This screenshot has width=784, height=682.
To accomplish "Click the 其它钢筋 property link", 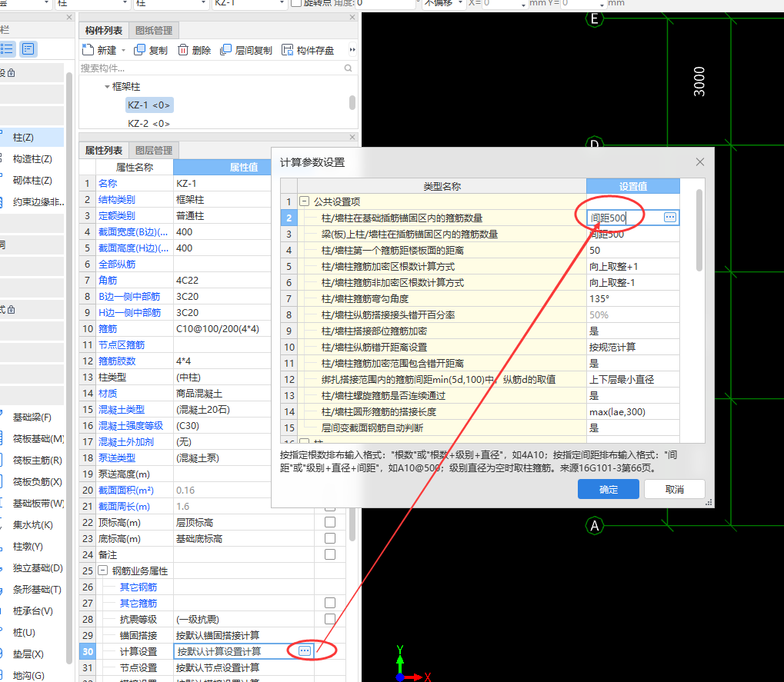I will click(x=138, y=587).
